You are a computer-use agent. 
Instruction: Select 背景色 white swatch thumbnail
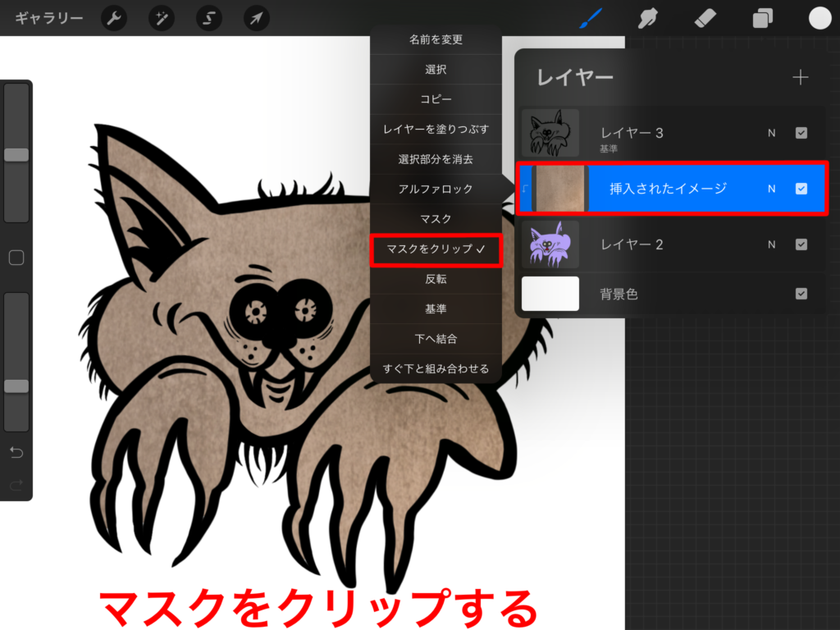[x=550, y=294]
